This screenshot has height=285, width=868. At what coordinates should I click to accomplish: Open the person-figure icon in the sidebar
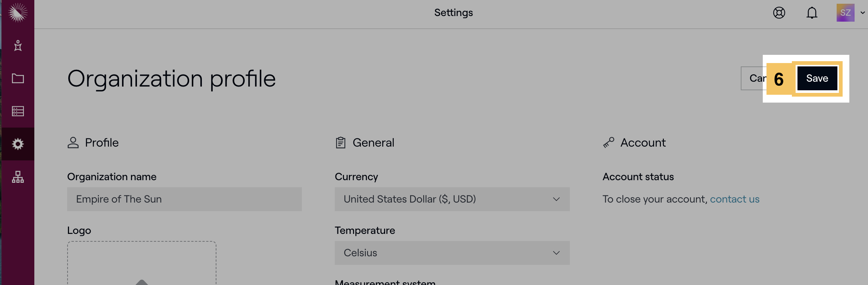click(x=18, y=46)
